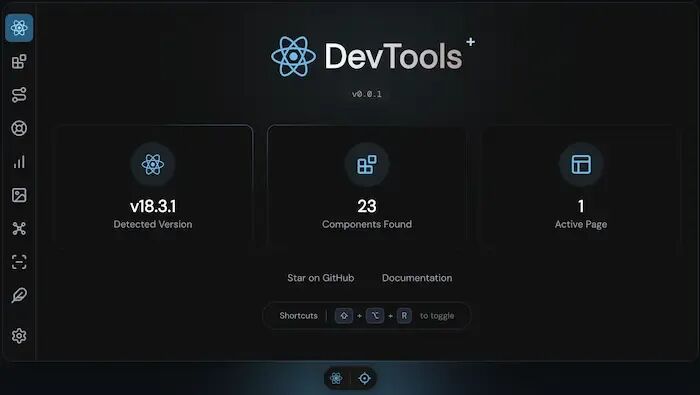Click the large React logo beside DevTools title

(x=293, y=56)
